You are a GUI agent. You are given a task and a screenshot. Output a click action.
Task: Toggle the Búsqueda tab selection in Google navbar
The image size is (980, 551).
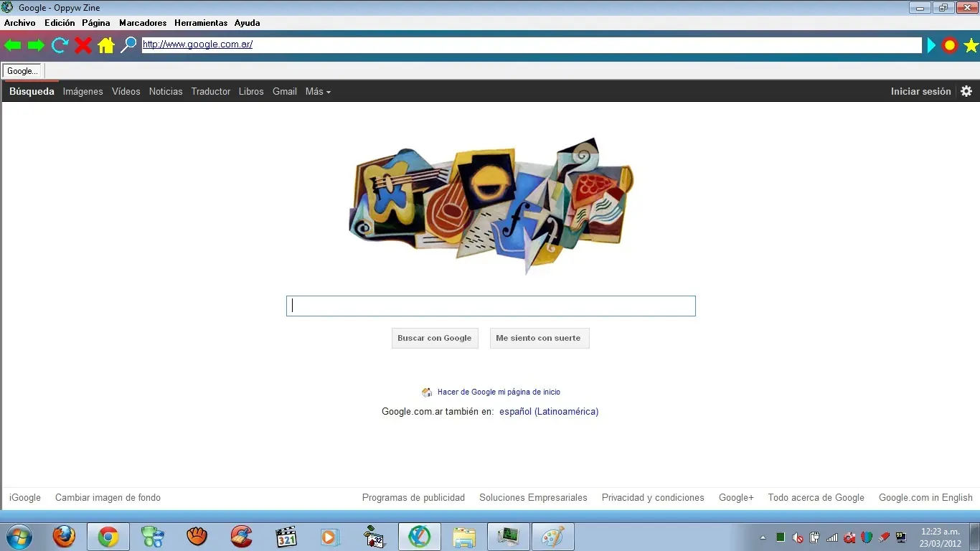tap(32, 91)
